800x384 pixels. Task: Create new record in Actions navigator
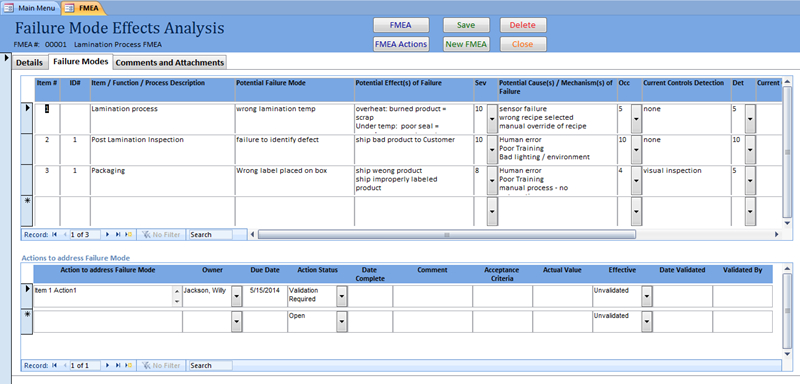tap(129, 365)
